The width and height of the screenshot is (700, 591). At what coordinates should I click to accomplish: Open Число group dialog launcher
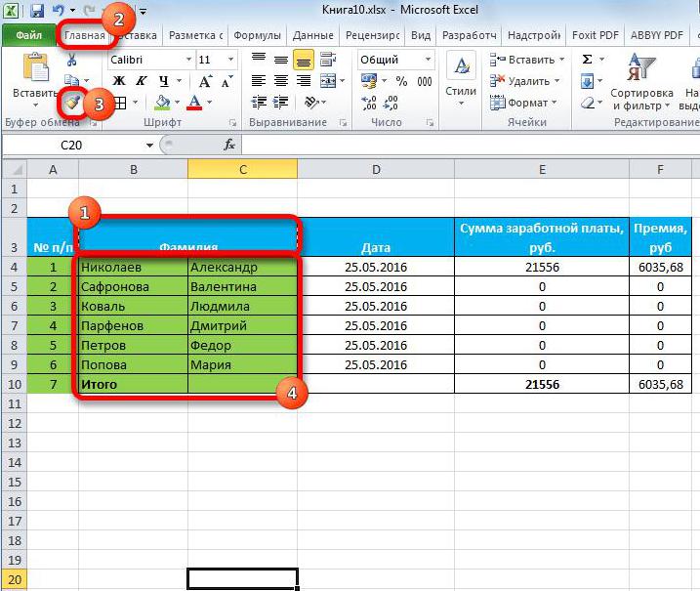coord(430,122)
